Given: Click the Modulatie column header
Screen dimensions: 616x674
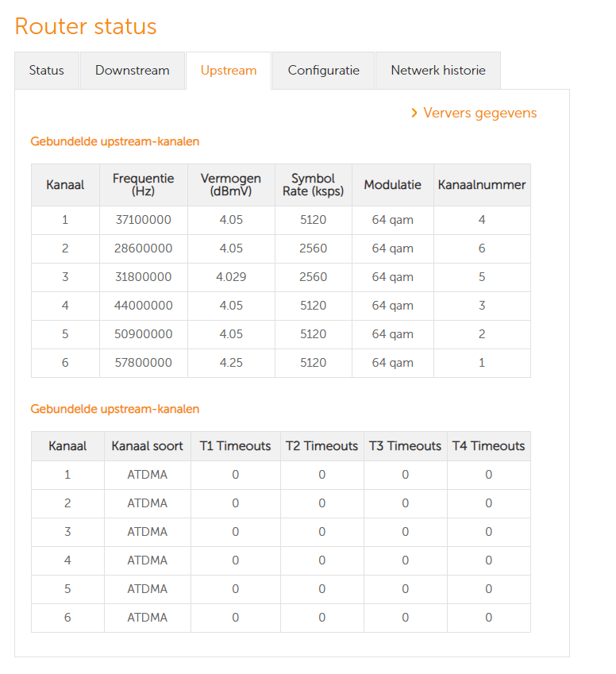Looking at the screenshot, I should tap(392, 185).
